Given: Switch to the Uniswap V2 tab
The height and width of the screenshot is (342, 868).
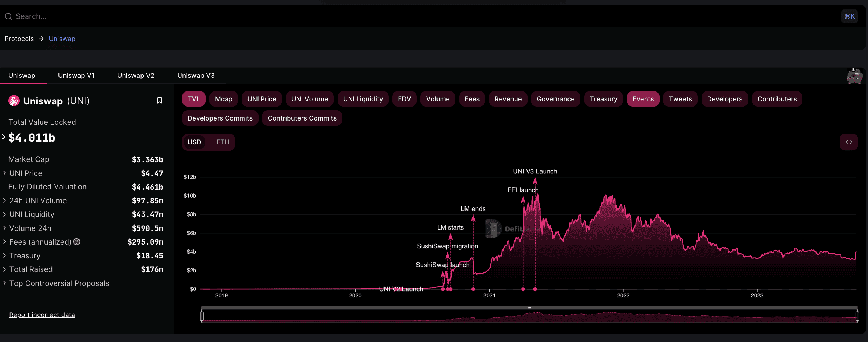Looking at the screenshot, I should click(x=136, y=76).
